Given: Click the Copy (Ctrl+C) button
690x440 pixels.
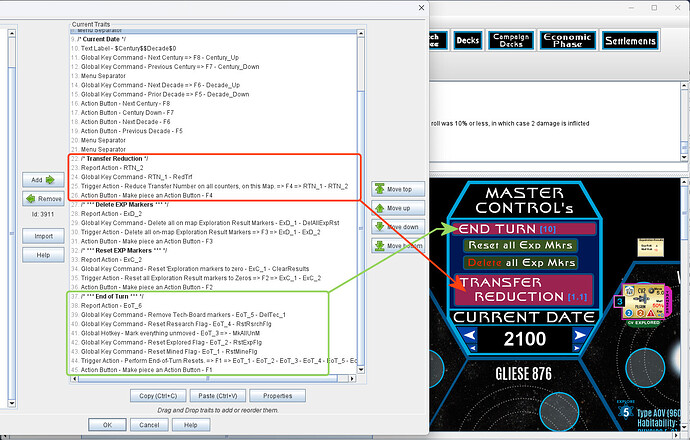Looking at the screenshot, I should (156, 396).
